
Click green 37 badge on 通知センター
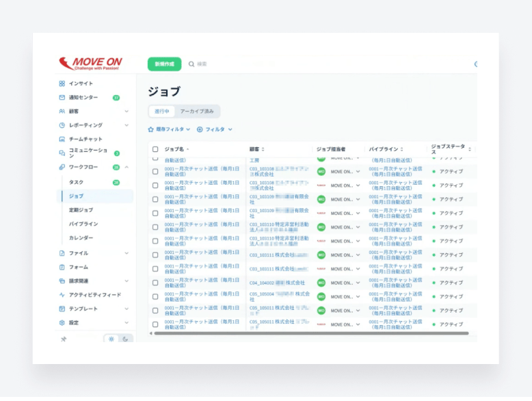tap(116, 98)
